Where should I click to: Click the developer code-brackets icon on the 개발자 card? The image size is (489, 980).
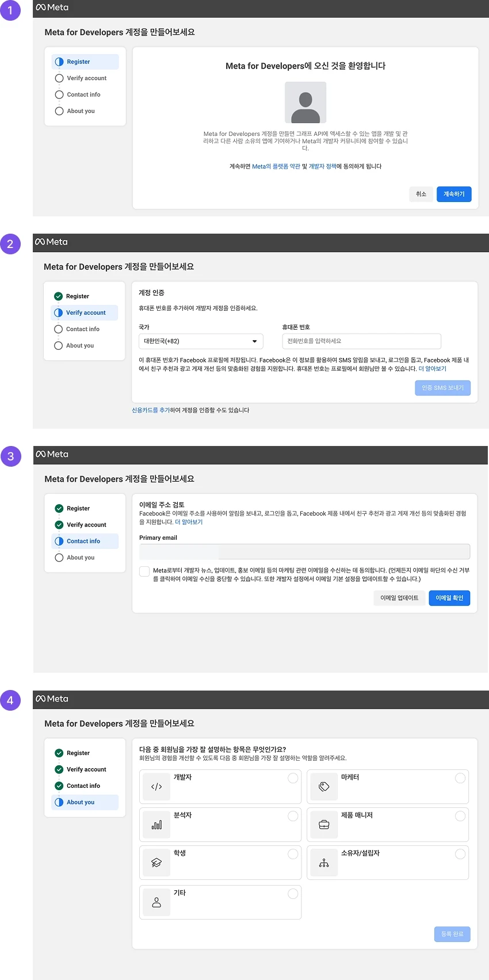[156, 787]
